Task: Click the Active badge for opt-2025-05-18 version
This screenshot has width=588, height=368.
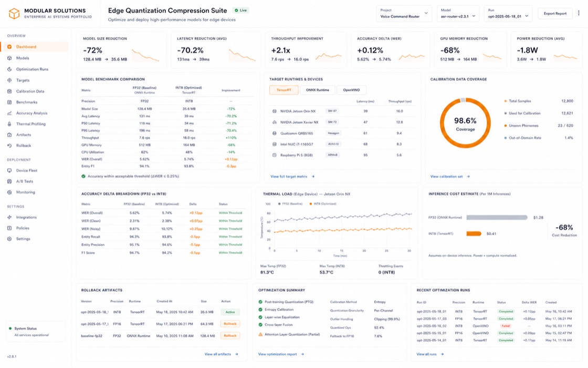Action: click(230, 312)
